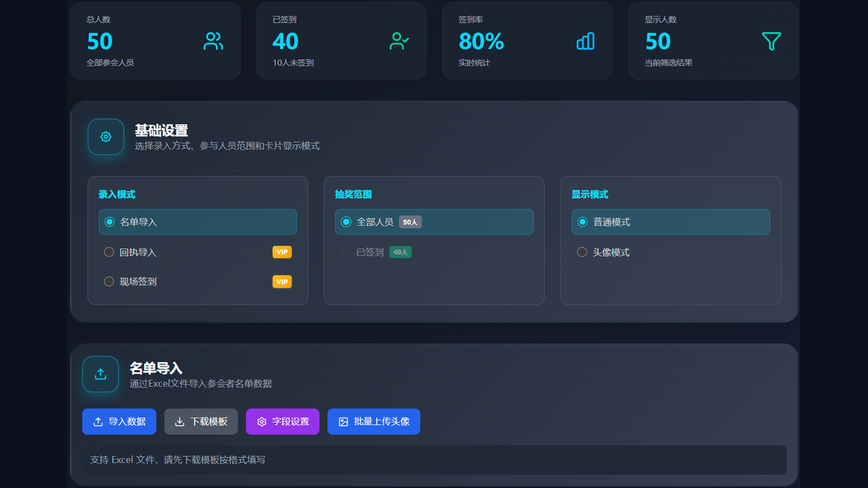
Task: Click the 导入数据 button
Action: [119, 421]
